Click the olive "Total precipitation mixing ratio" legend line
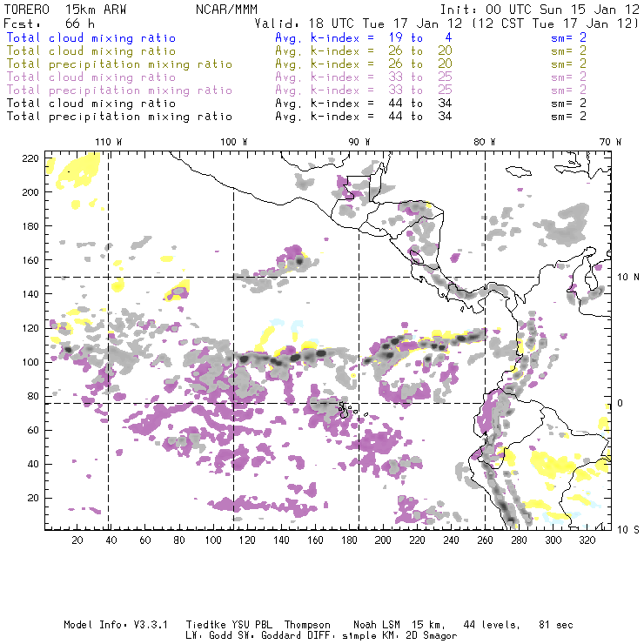This screenshot has width=644, height=644. pyautogui.click(x=119, y=64)
